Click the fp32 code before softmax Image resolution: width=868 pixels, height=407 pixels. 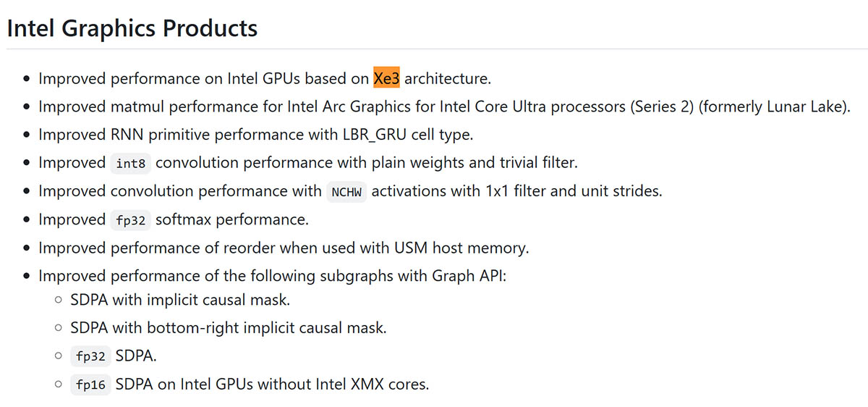click(130, 220)
